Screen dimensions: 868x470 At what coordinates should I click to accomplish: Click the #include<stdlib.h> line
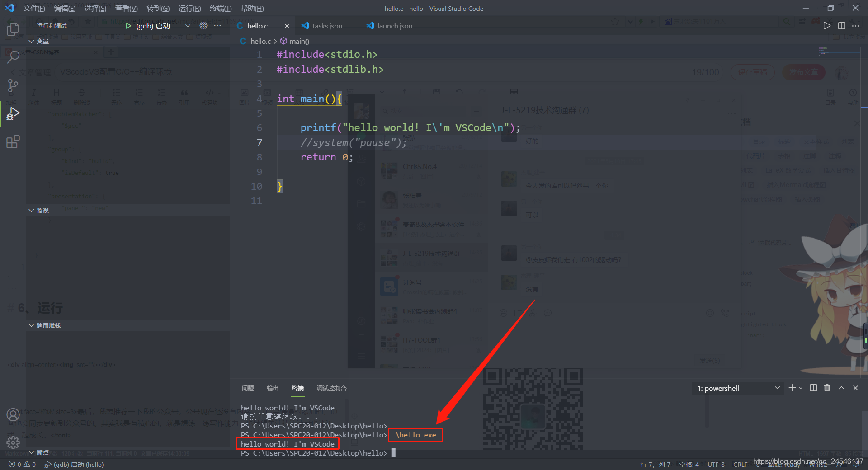(x=330, y=70)
